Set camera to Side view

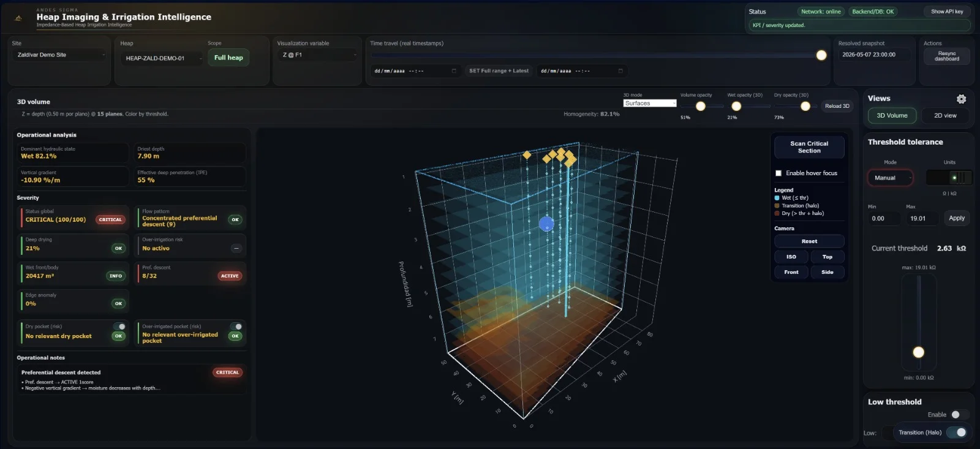(827, 272)
